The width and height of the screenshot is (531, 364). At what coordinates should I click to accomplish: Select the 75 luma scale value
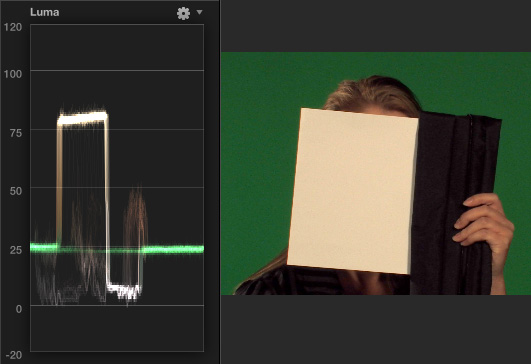(x=16, y=133)
